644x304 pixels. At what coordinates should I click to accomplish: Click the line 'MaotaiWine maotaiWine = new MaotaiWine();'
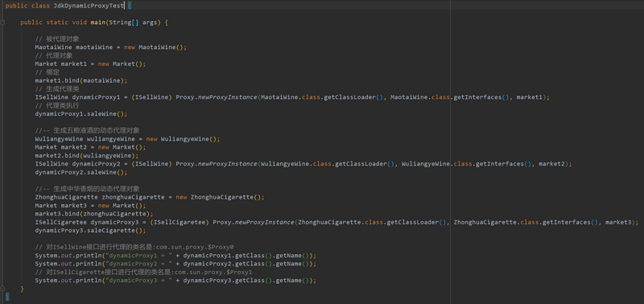click(110, 47)
